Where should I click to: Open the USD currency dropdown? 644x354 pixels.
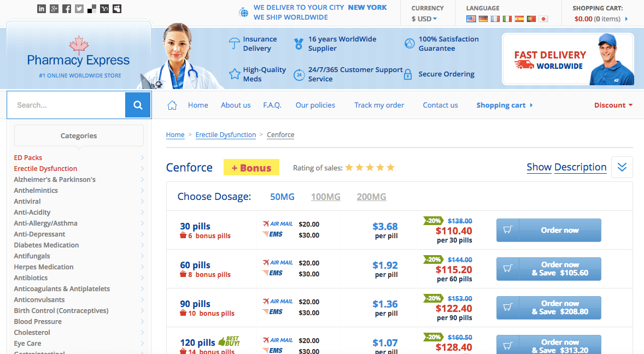click(424, 19)
